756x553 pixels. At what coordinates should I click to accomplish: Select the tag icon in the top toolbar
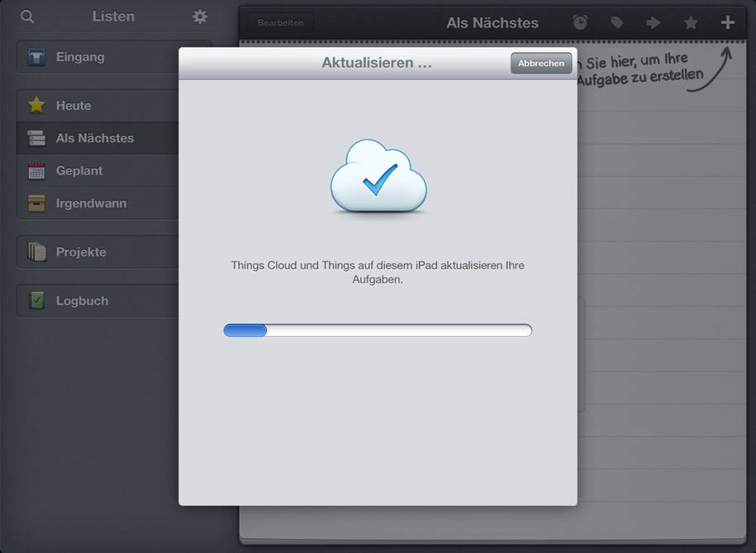616,22
